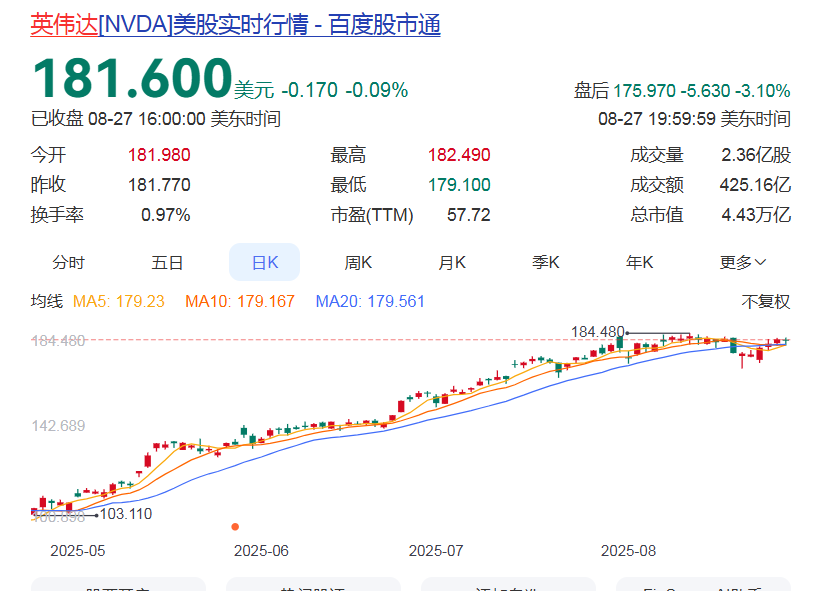The height and width of the screenshot is (591, 814).
Task: Click the 总市值 value 4.43万亿
Action: pyautogui.click(x=756, y=215)
